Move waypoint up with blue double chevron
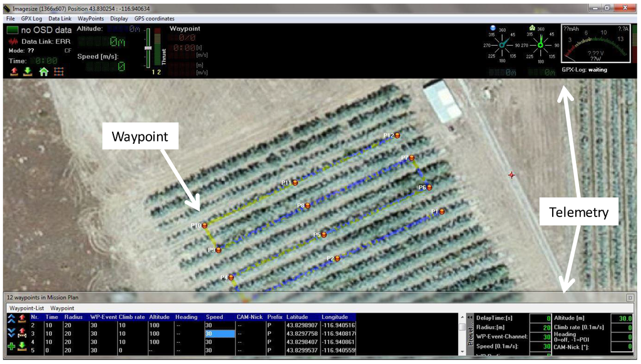641x364 pixels. (x=11, y=319)
